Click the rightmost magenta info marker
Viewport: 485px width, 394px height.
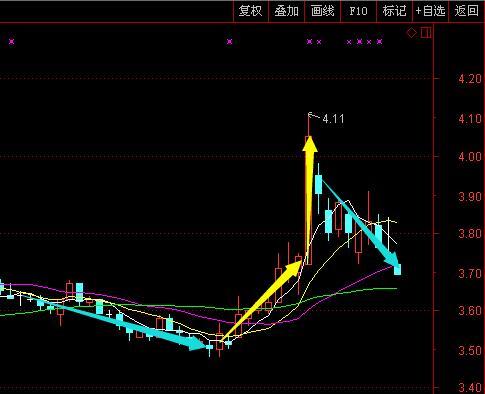click(379, 42)
